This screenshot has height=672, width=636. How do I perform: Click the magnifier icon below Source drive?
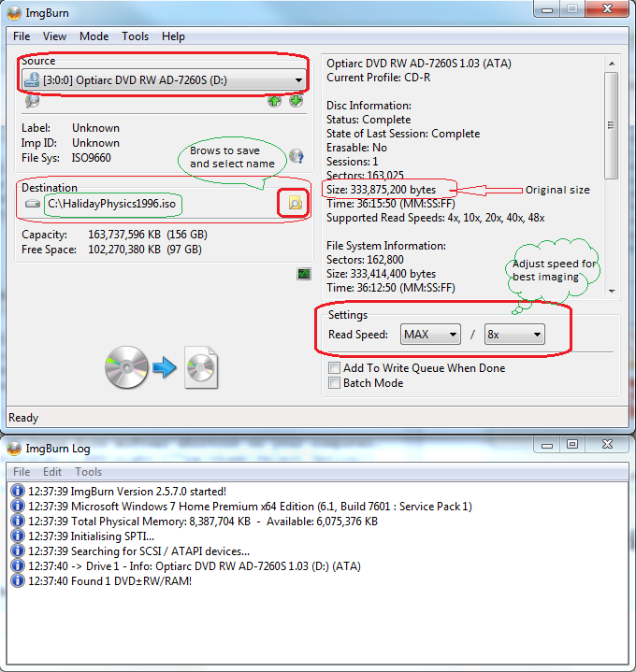pos(33,101)
